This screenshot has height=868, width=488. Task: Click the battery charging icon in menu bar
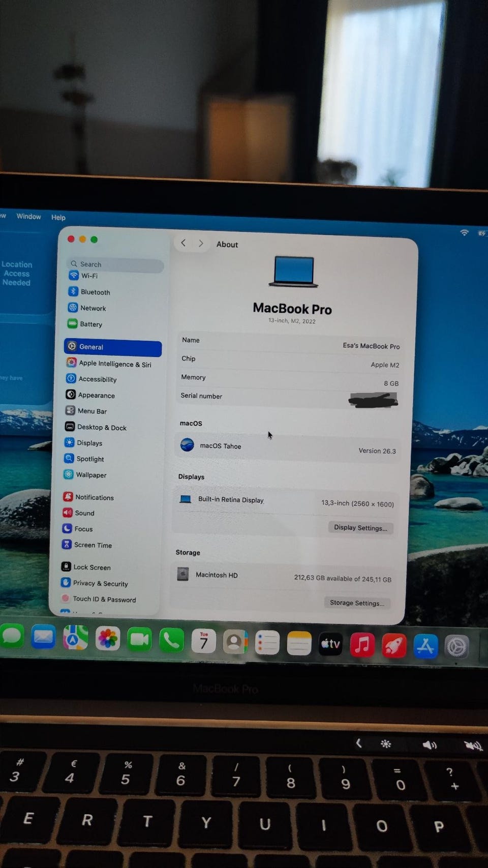point(481,233)
